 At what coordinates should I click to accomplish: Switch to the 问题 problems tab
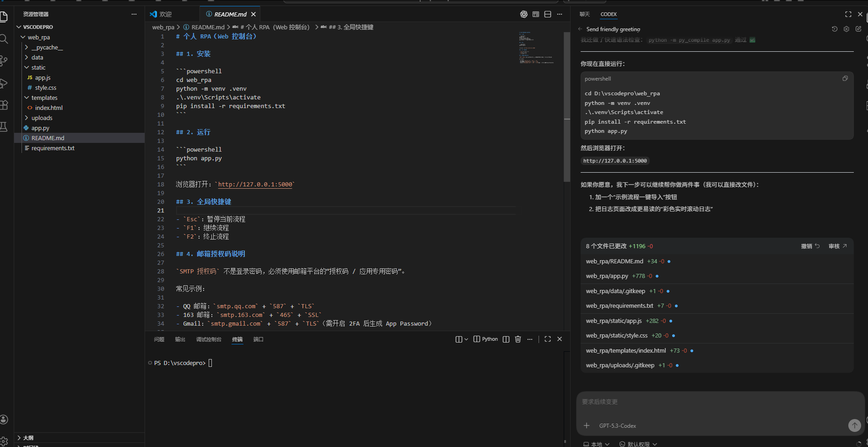coord(159,339)
